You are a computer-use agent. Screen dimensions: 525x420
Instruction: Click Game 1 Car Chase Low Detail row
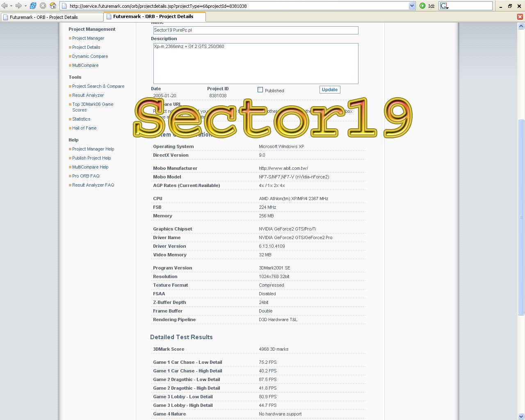coord(258,363)
